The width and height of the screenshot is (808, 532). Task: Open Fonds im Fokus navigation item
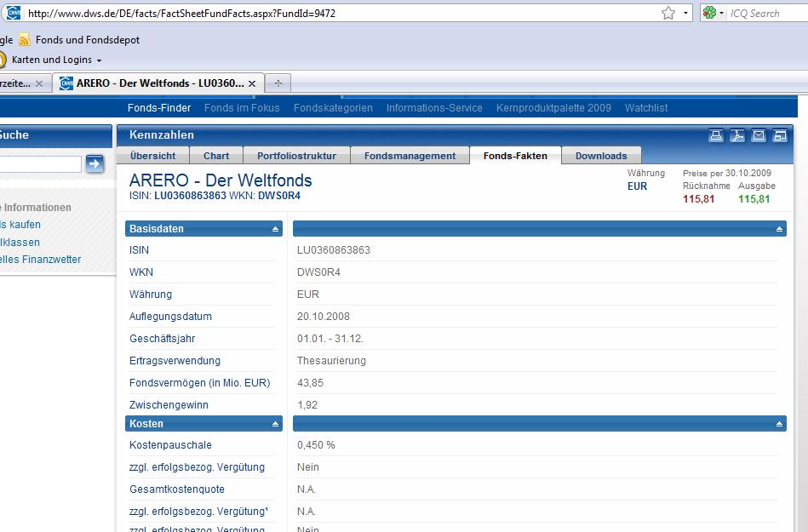(242, 107)
